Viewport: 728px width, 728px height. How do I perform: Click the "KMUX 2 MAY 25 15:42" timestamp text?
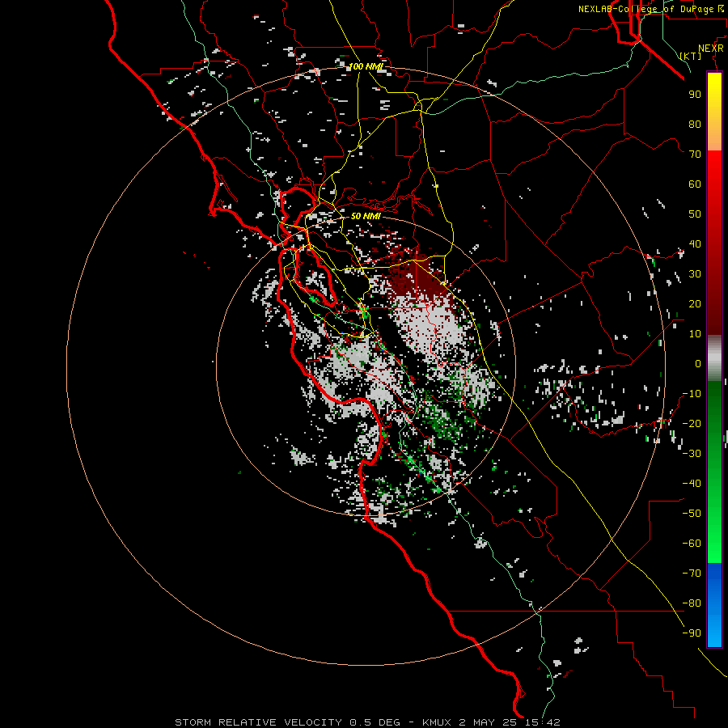[491, 722]
